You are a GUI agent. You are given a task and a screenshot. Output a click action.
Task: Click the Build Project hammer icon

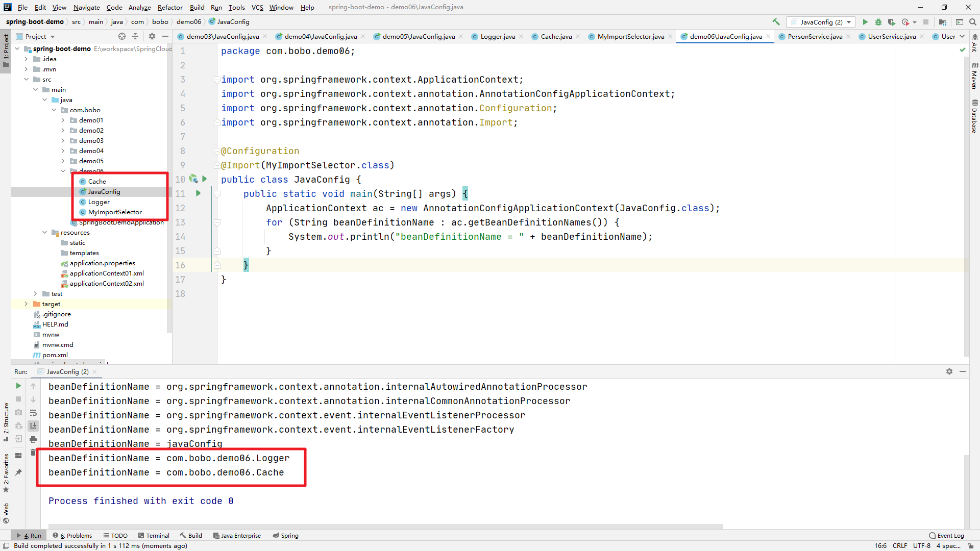(x=776, y=22)
